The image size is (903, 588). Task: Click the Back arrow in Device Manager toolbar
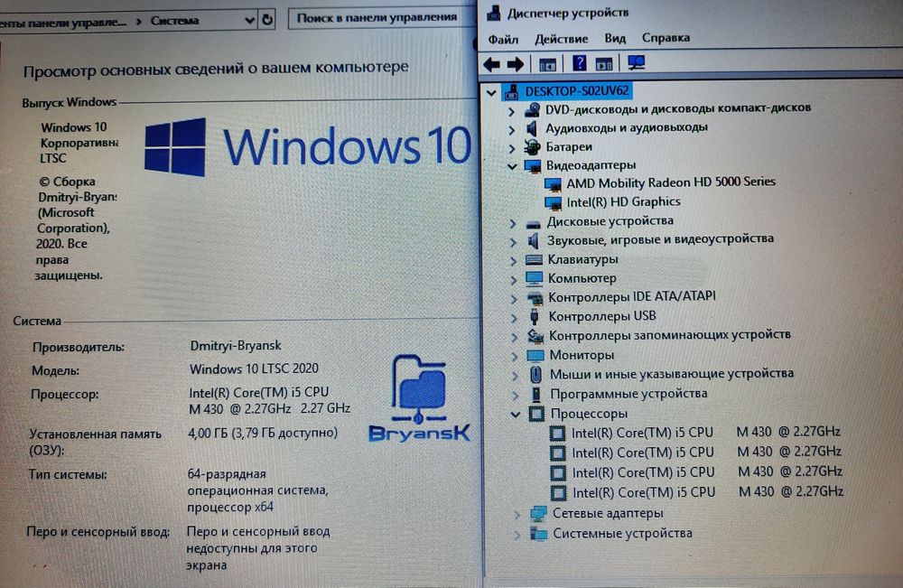pos(492,64)
